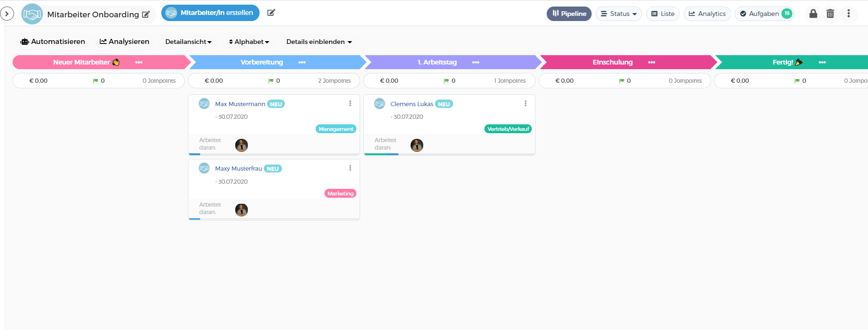Open Neuer Mitarbeiter stage options dots
Viewport: 868px width, 330px height.
[139, 62]
